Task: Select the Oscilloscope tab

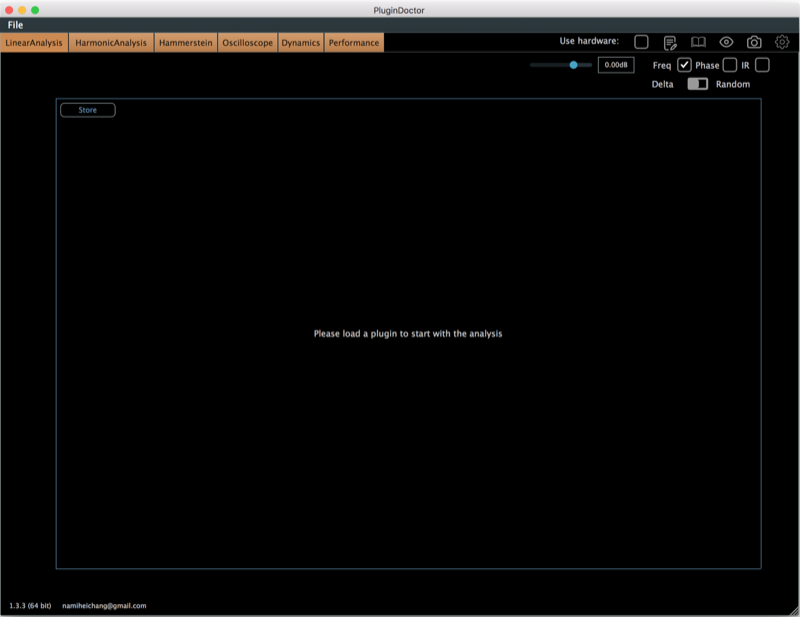Action: (x=247, y=43)
